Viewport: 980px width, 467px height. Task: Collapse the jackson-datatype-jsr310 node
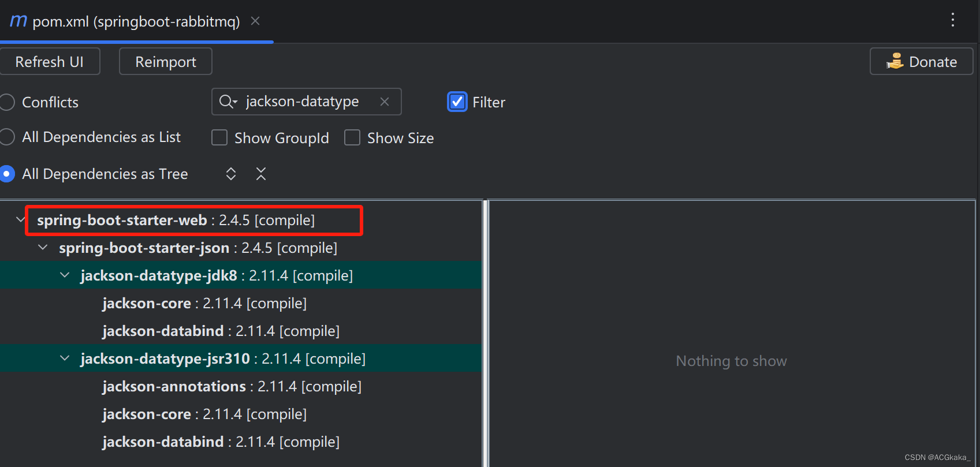65,358
